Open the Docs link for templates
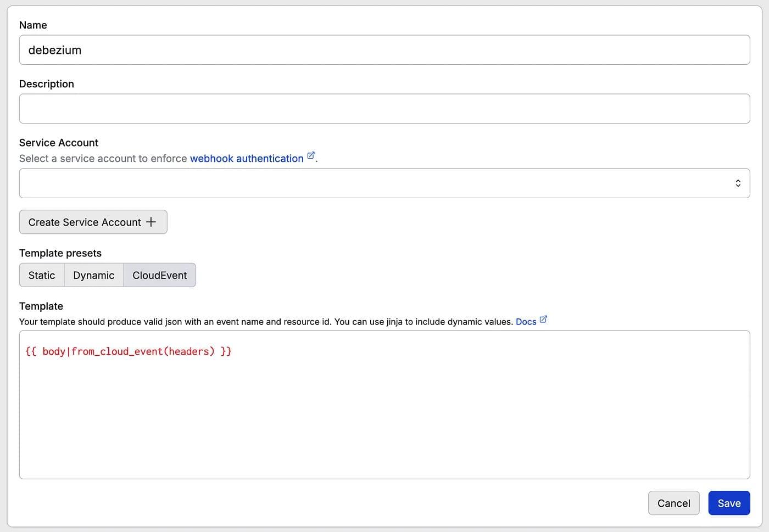This screenshot has height=532, width=769. [x=526, y=322]
